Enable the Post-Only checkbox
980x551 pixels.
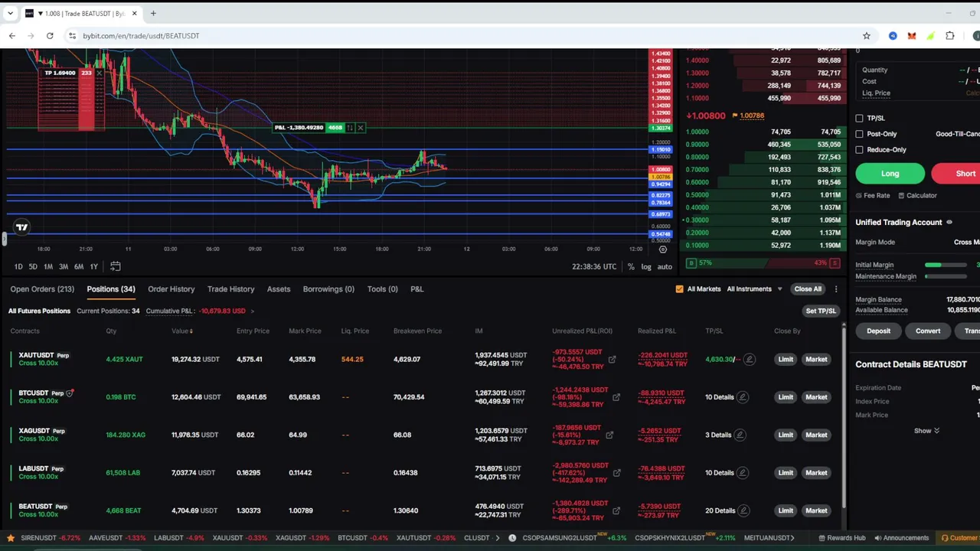[859, 134]
